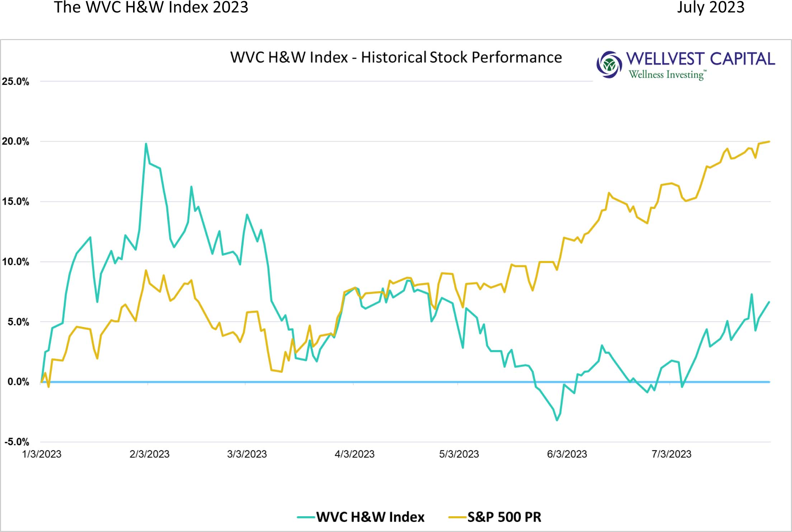Image resolution: width=792 pixels, height=532 pixels.
Task: Click the 25.0% y-axis label
Action: 15,81
